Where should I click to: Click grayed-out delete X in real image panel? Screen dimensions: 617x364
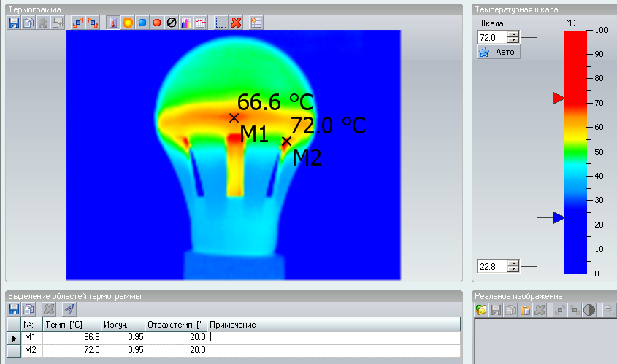tap(540, 310)
